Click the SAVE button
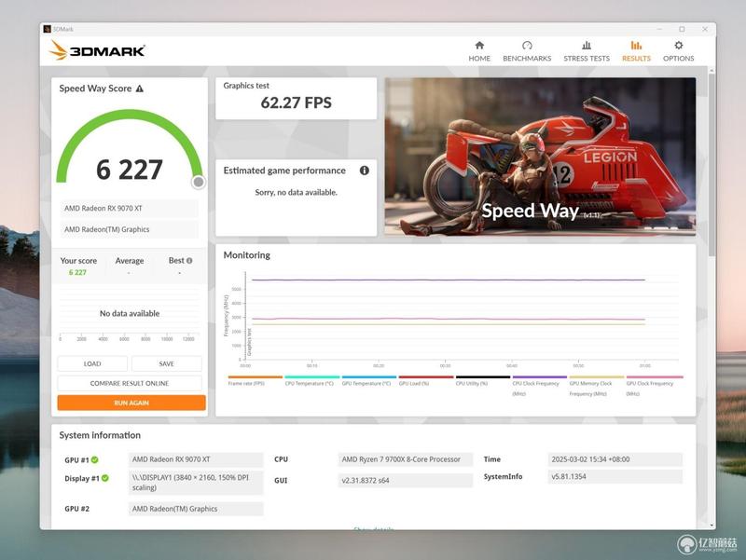Image resolution: width=746 pixels, height=560 pixels. pos(167,363)
